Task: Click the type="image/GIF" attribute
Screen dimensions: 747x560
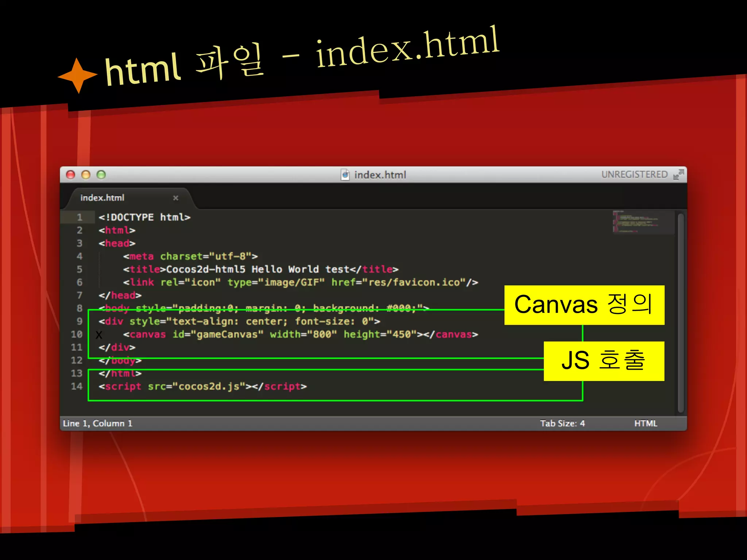Action: pyautogui.click(x=276, y=283)
